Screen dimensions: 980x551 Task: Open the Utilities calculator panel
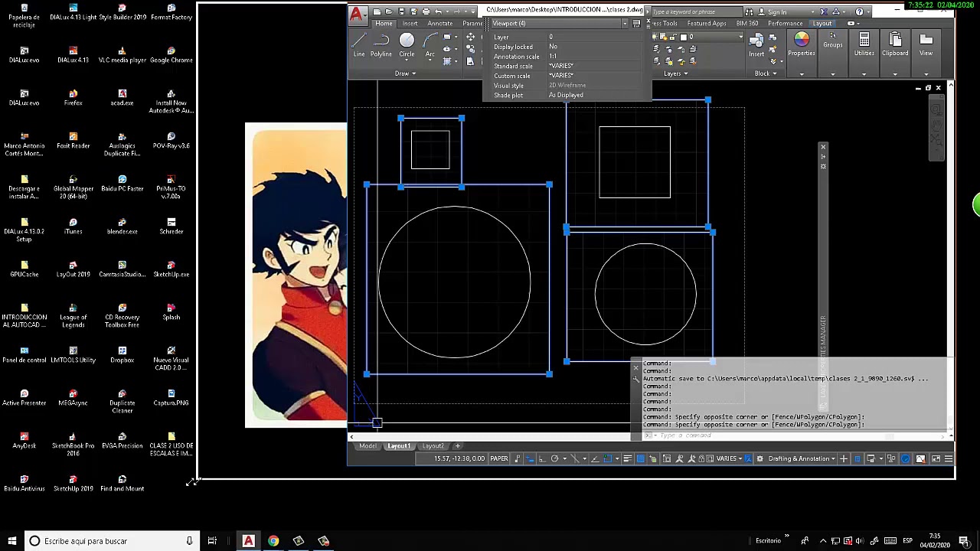click(x=864, y=44)
